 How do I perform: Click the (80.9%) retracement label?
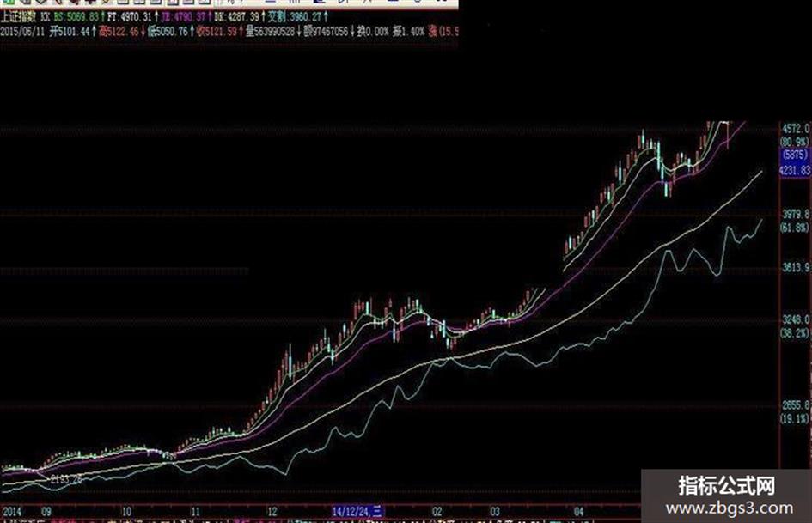coord(795,142)
